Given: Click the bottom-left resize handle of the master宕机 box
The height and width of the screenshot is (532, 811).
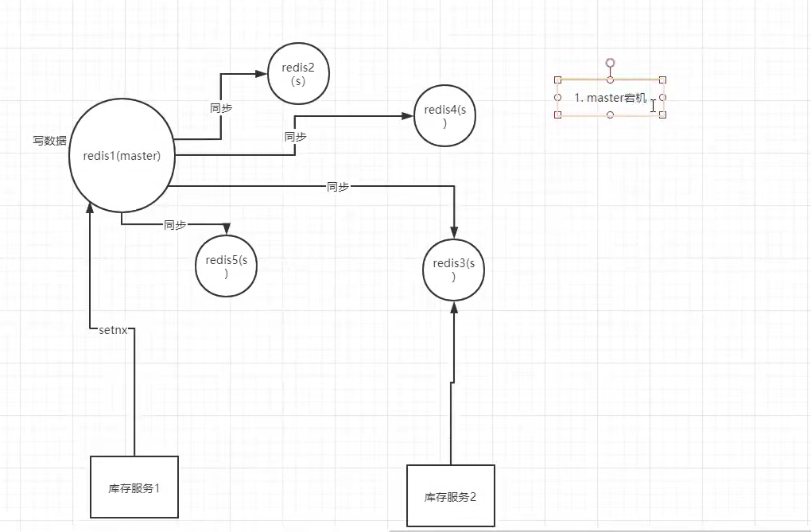Looking at the screenshot, I should pyautogui.click(x=557, y=115).
